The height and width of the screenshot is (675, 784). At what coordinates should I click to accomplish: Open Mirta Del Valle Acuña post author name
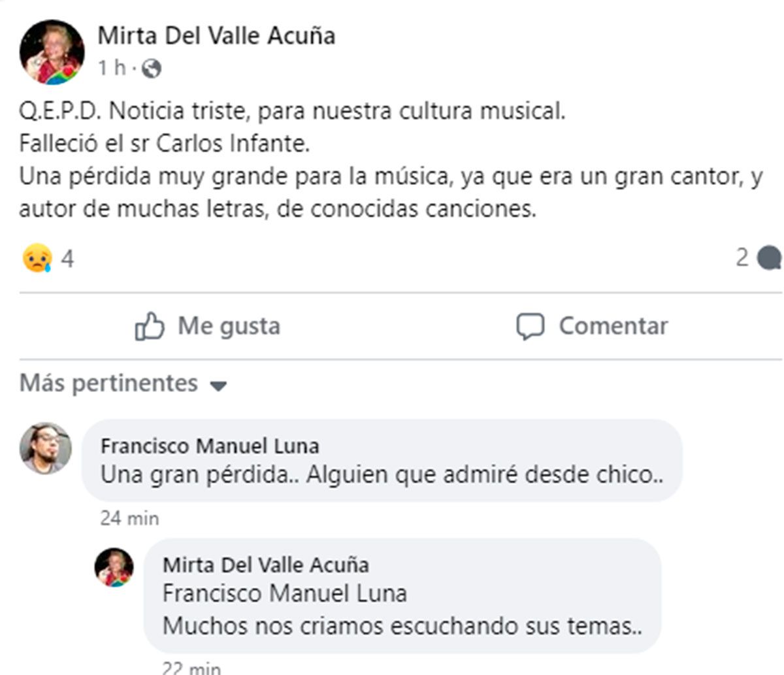(216, 35)
